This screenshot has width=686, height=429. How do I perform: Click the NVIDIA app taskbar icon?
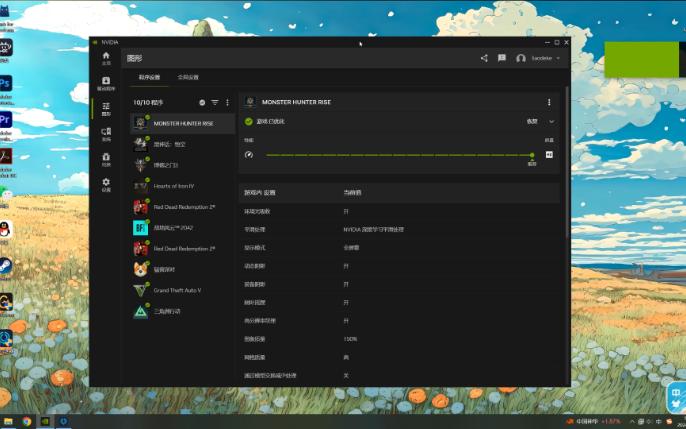pyautogui.click(x=45, y=422)
